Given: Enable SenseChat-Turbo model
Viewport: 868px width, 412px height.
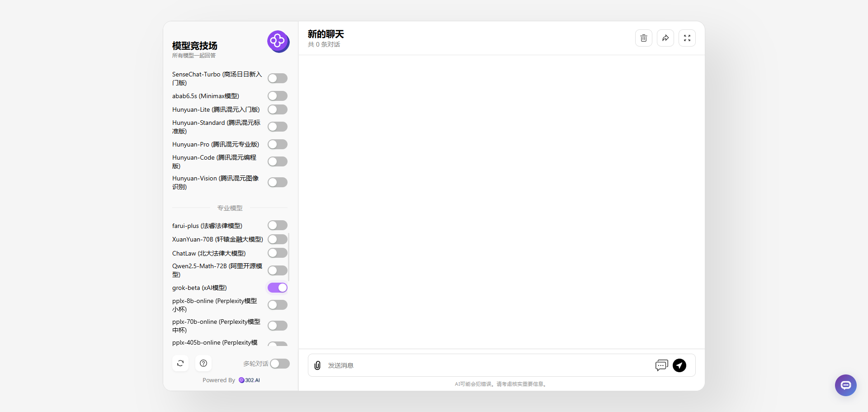Looking at the screenshot, I should 278,78.
